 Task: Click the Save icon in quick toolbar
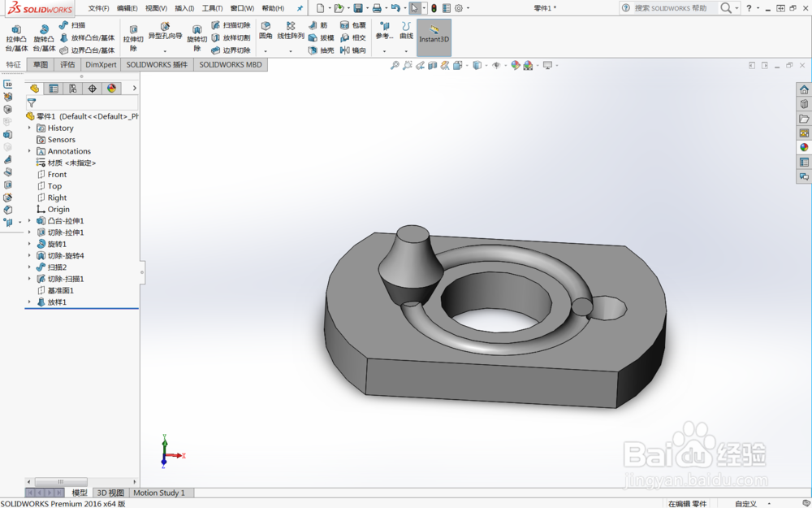point(358,8)
